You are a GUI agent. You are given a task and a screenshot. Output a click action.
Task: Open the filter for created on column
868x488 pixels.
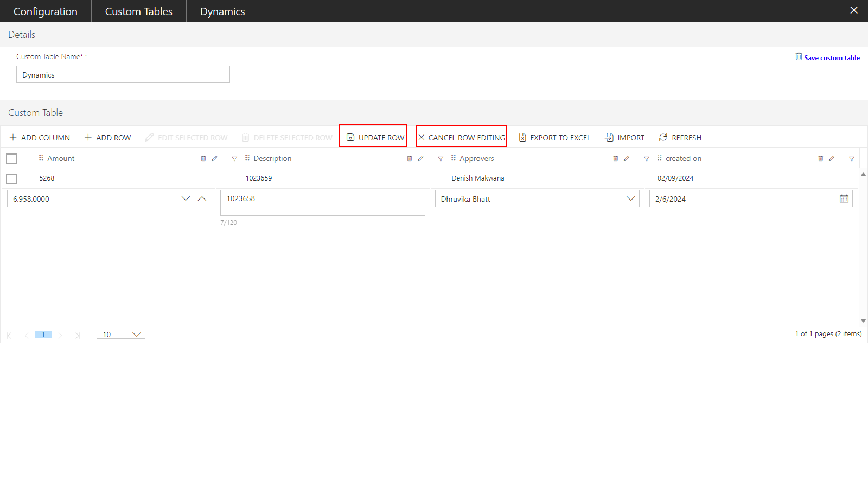click(852, 159)
